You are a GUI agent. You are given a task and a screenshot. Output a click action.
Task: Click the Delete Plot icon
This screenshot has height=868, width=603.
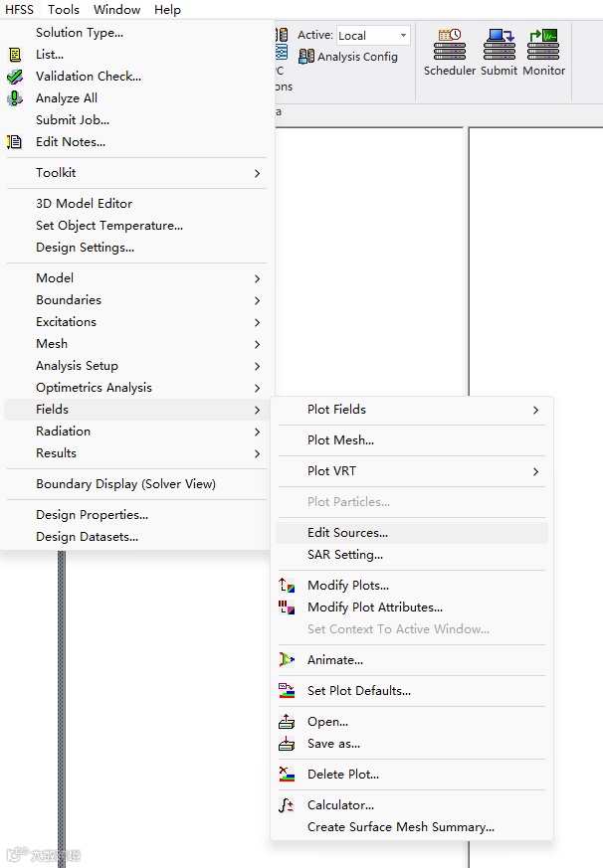(287, 774)
